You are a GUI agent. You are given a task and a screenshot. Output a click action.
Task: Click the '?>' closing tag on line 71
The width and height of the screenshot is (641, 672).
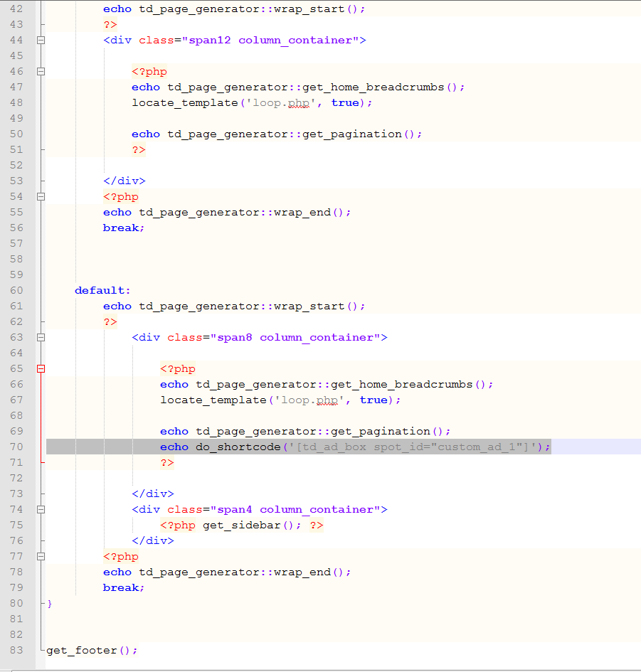(166, 463)
